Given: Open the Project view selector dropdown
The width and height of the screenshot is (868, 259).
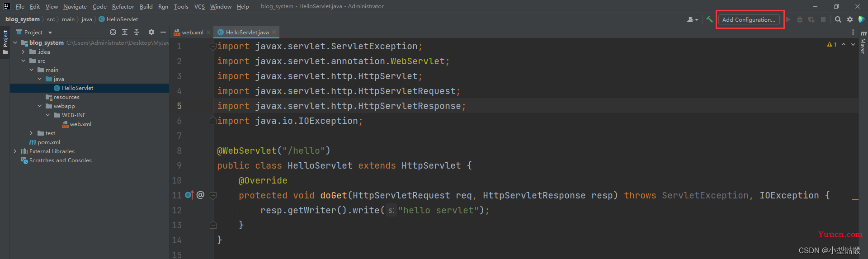Looking at the screenshot, I should click(34, 32).
